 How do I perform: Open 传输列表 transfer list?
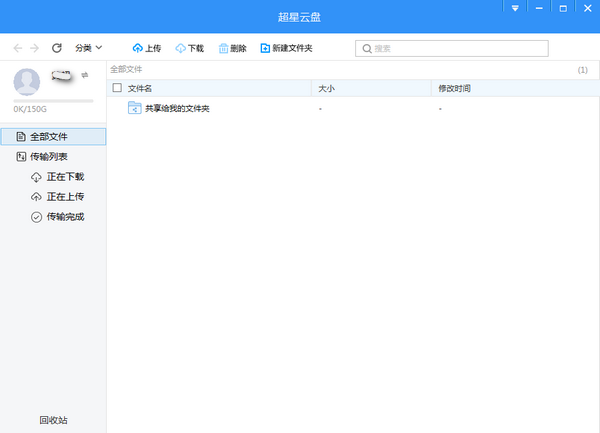50,157
